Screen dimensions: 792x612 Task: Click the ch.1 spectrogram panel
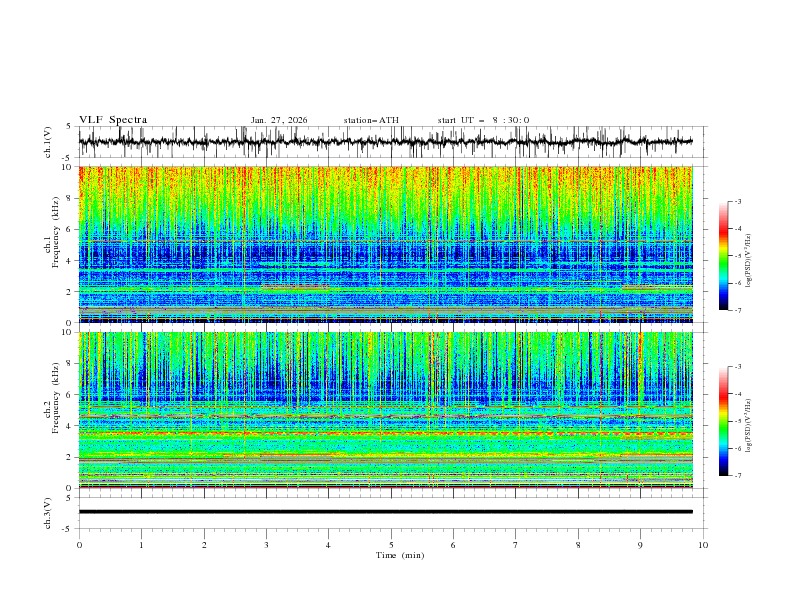coord(385,244)
